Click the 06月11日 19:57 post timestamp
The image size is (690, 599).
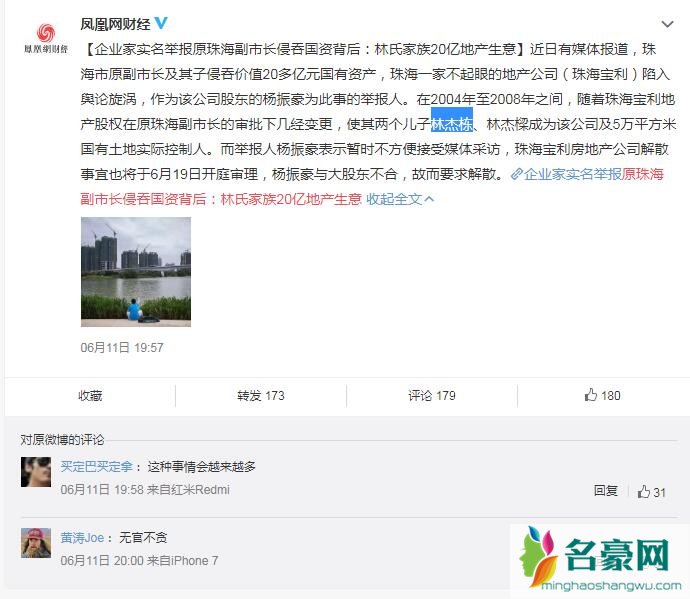122,348
